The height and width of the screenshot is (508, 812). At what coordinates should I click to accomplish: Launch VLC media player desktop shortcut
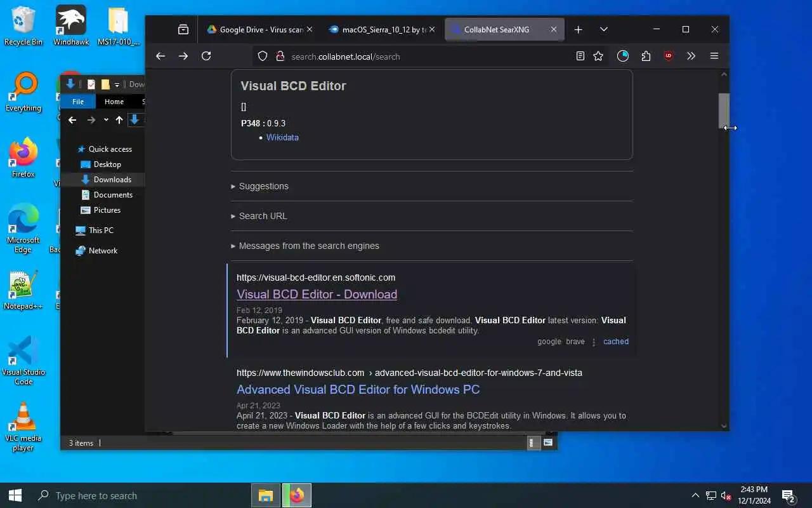23,427
